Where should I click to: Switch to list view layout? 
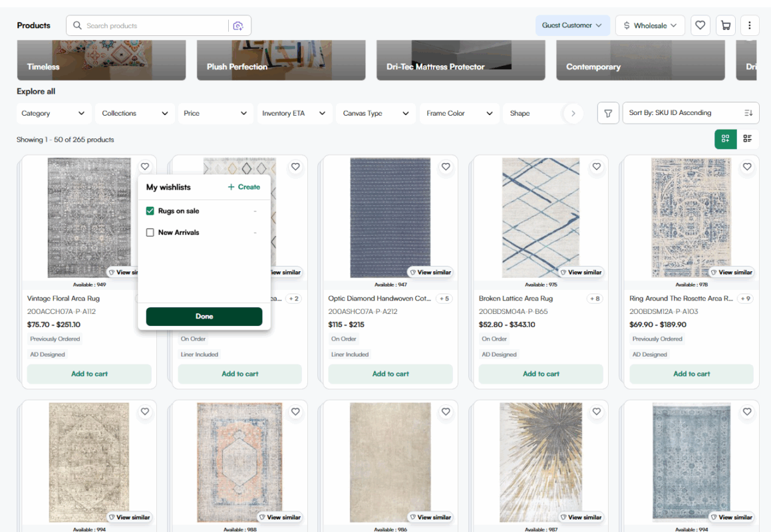point(748,138)
